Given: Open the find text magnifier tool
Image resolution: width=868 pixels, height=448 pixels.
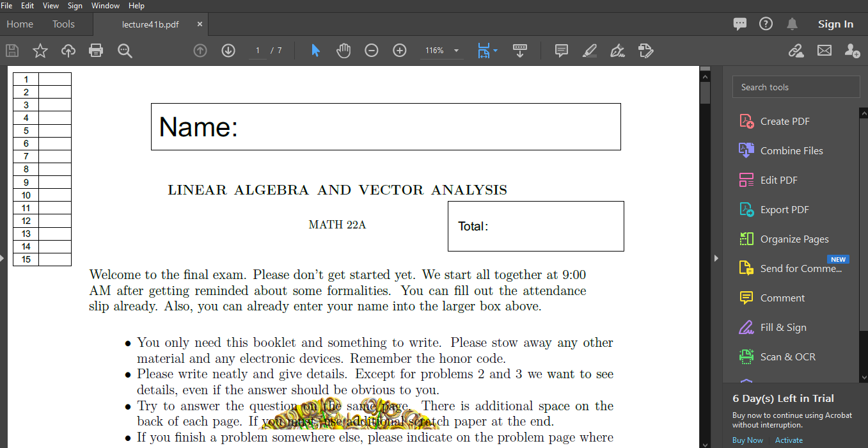Looking at the screenshot, I should [x=125, y=51].
